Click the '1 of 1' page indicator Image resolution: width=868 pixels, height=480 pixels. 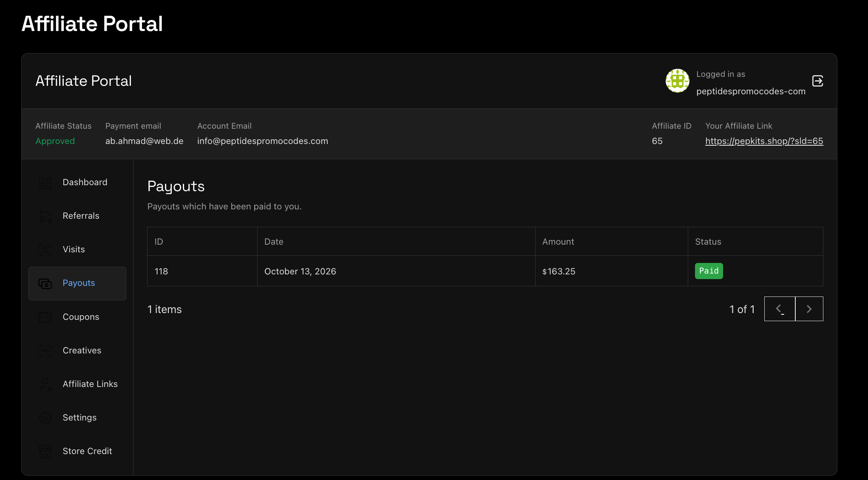point(742,309)
